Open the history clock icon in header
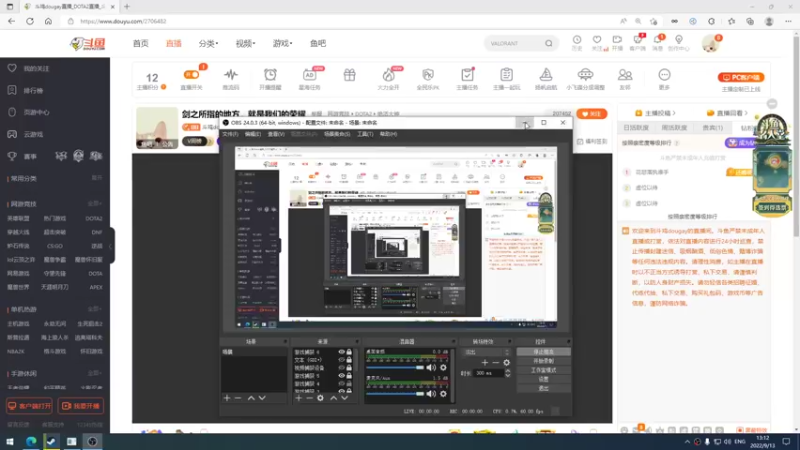 577,40
